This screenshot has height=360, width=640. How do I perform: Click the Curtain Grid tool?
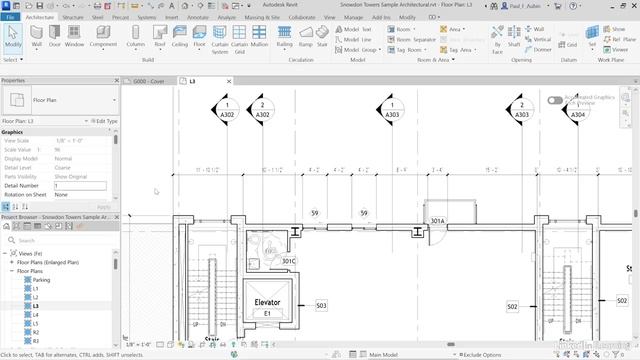pos(240,40)
